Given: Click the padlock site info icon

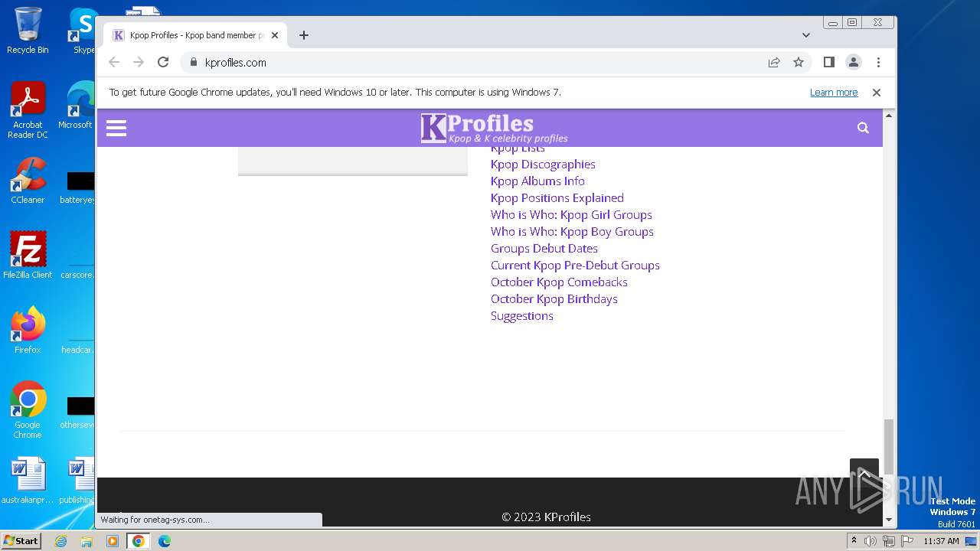Looking at the screenshot, I should [193, 63].
